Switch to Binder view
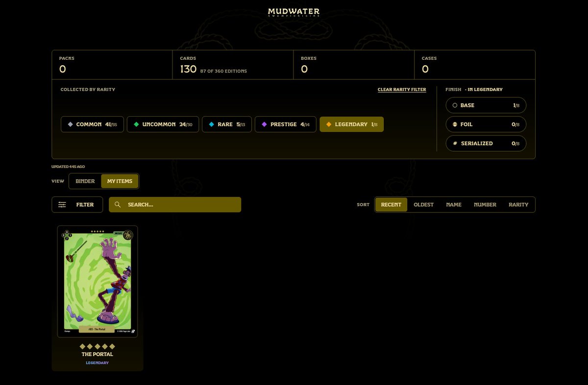This screenshot has height=385, width=588. 85,181
